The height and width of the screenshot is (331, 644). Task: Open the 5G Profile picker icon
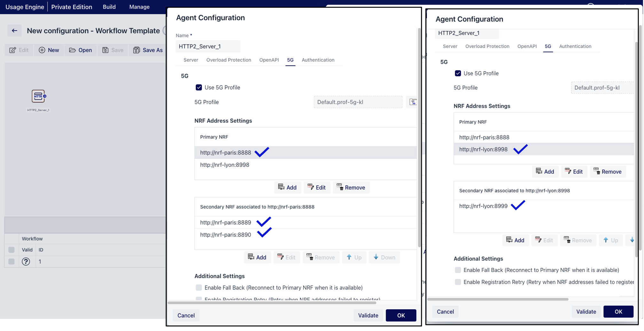(413, 102)
